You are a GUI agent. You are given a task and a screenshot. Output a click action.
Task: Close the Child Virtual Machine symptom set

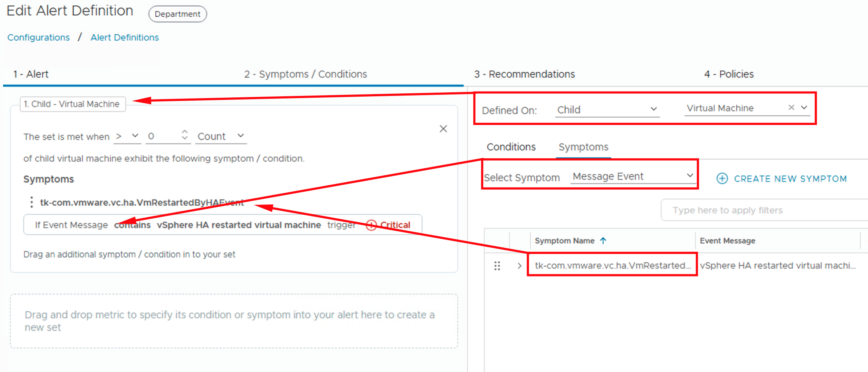click(x=443, y=129)
